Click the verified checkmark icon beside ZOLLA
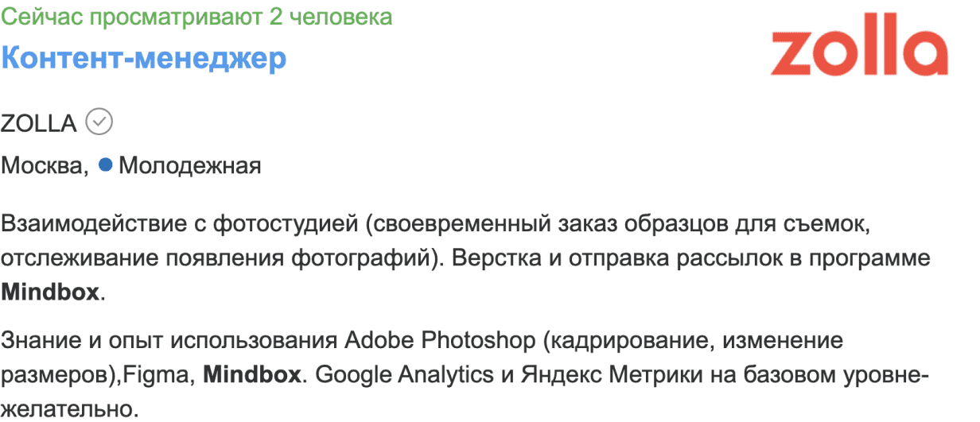Screen dimensions: 980x422 tap(99, 122)
